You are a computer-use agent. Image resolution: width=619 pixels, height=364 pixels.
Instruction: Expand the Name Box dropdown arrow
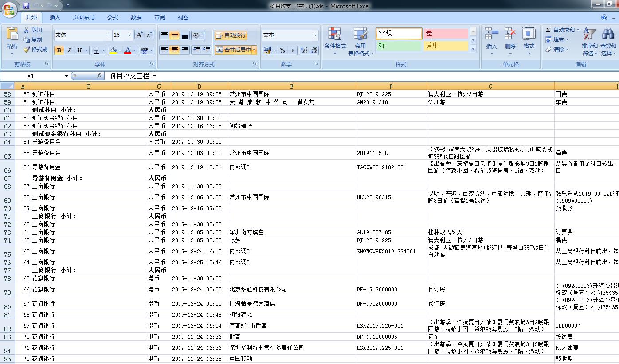66,76
